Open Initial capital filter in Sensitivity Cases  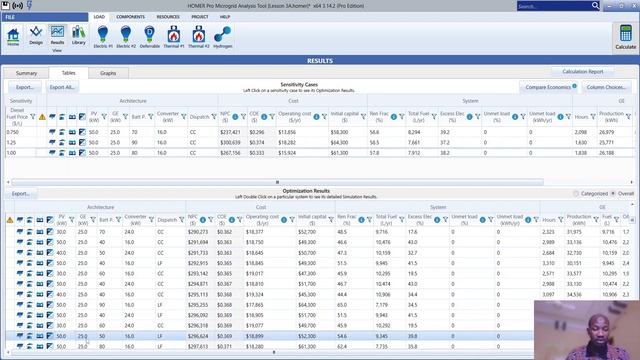363,117
